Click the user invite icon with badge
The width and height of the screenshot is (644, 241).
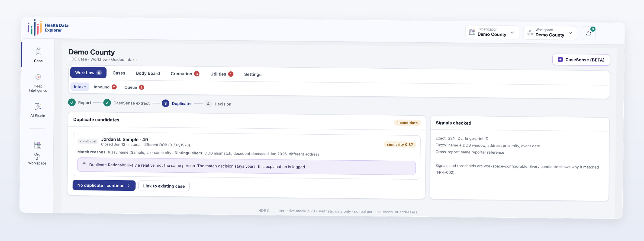[589, 33]
